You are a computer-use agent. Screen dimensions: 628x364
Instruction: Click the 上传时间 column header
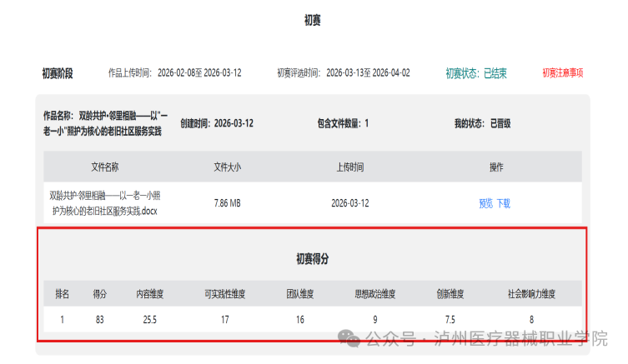(350, 167)
